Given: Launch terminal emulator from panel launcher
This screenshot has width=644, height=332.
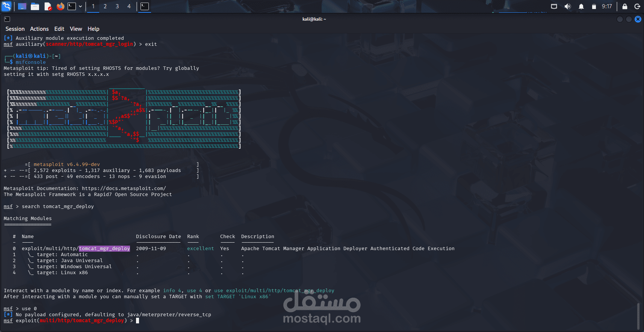Looking at the screenshot, I should pyautogui.click(x=72, y=6).
